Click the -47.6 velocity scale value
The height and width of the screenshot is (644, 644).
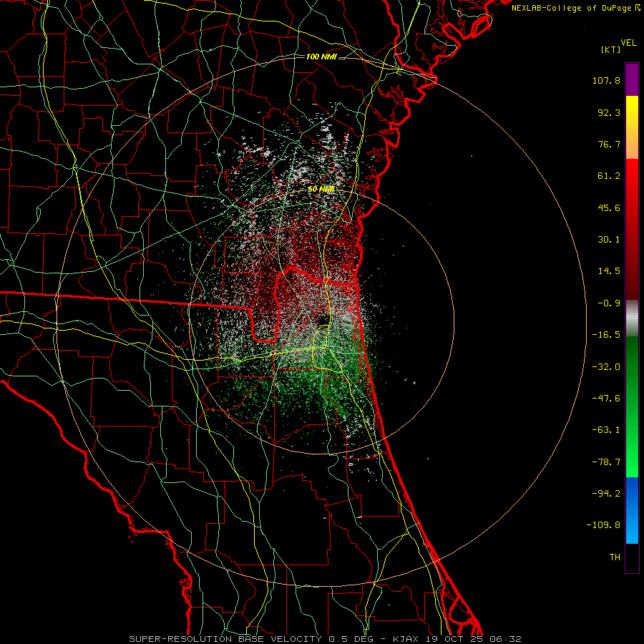606,399
